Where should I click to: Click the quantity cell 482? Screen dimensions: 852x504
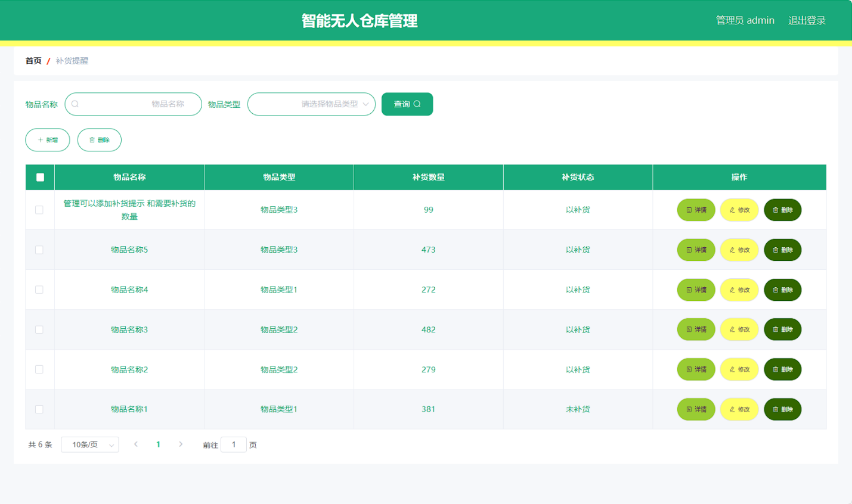(429, 329)
